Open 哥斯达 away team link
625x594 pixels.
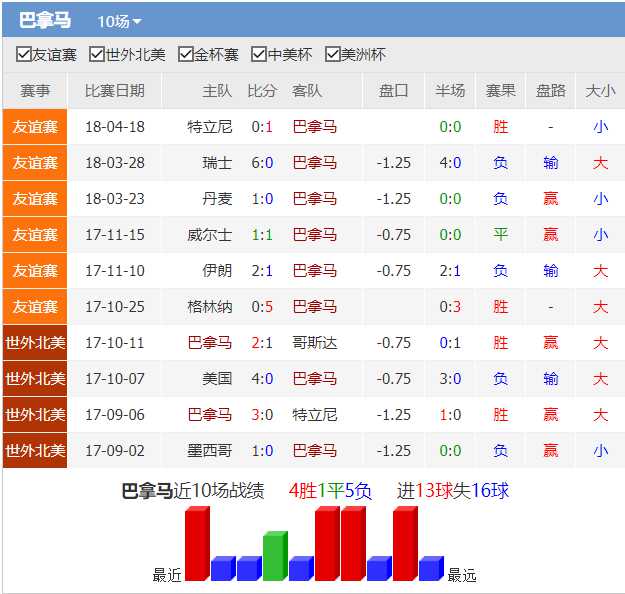(x=314, y=343)
